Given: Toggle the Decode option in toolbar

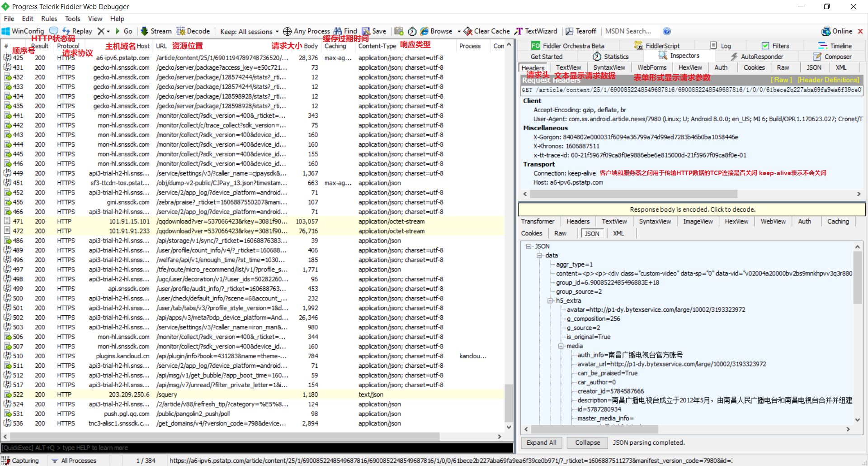Looking at the screenshot, I should pos(193,31).
